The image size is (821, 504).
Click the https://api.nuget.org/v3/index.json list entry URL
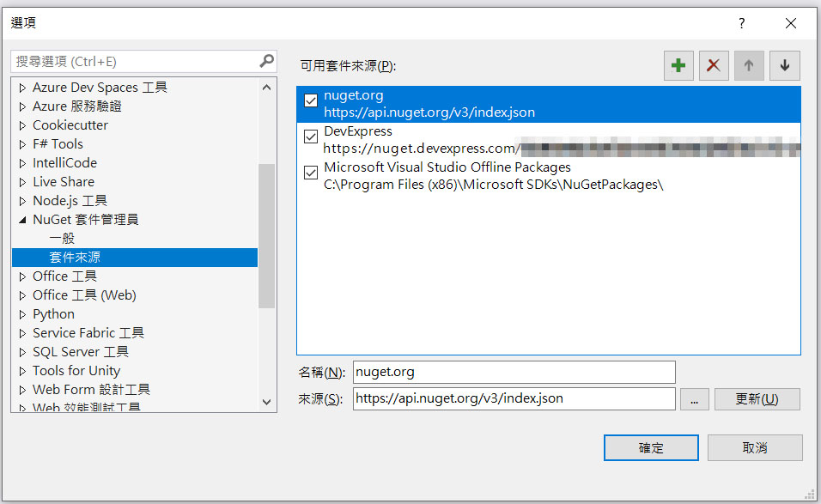429,112
